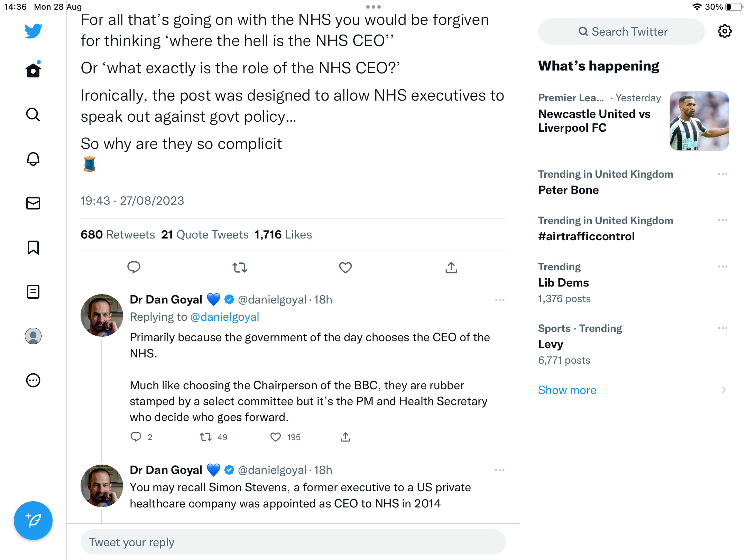Viewport: 747px width, 560px height.
Task: Open Newcastle United vs Liverpool thumbnail
Action: [699, 121]
